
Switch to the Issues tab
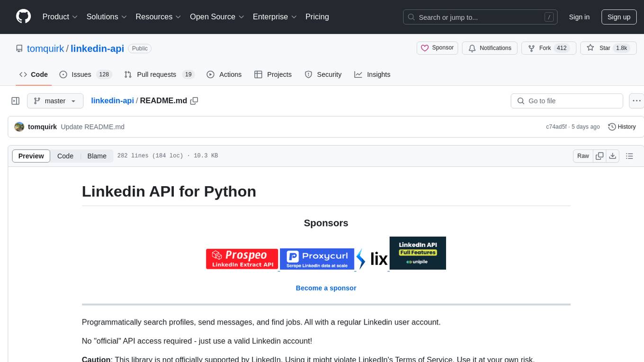(x=85, y=74)
